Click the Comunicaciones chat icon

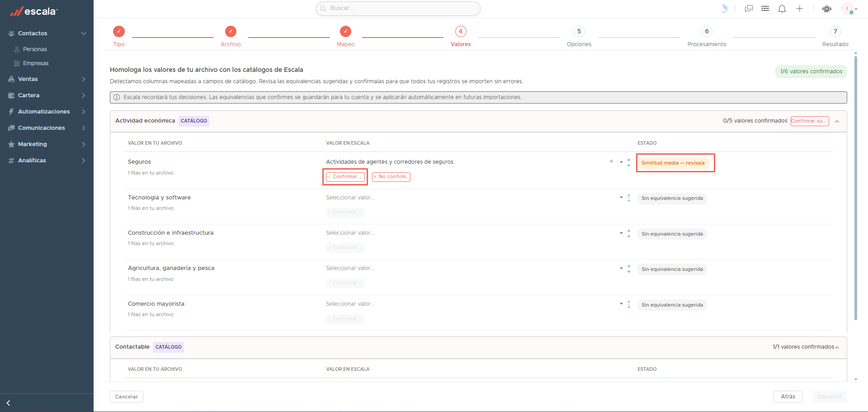pos(11,128)
